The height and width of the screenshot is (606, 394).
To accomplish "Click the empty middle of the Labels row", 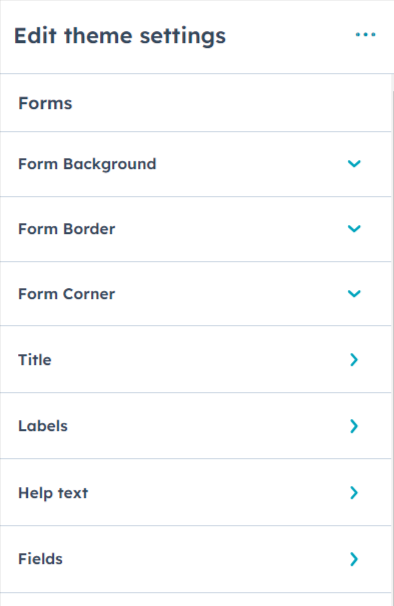I will [x=209, y=426].
